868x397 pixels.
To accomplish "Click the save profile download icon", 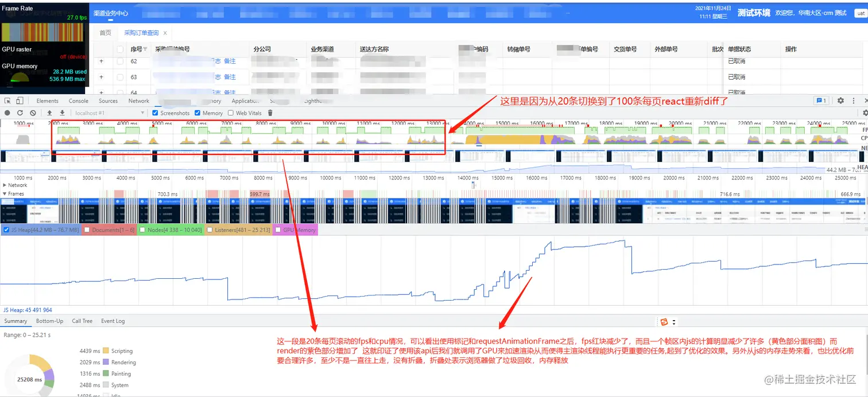I will tap(62, 112).
